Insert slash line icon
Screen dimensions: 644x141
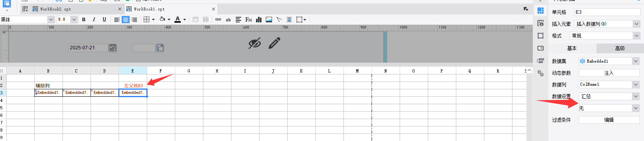pyautogui.click(x=279, y=20)
